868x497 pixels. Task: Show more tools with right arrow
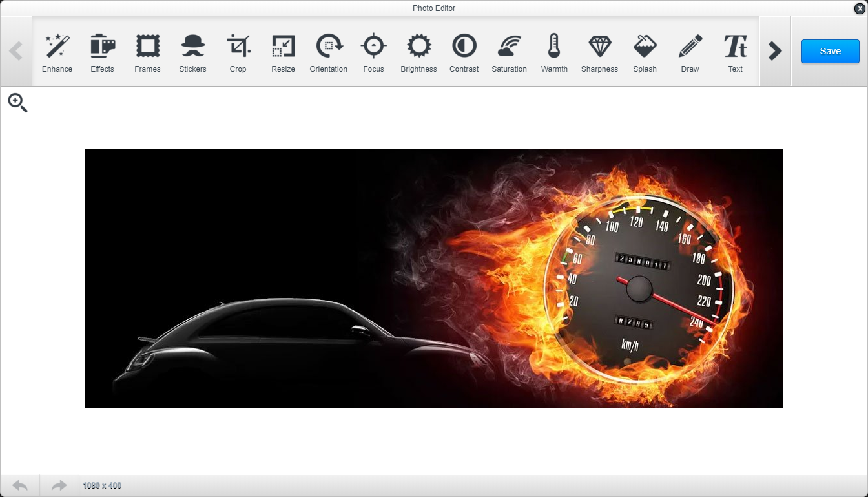775,51
